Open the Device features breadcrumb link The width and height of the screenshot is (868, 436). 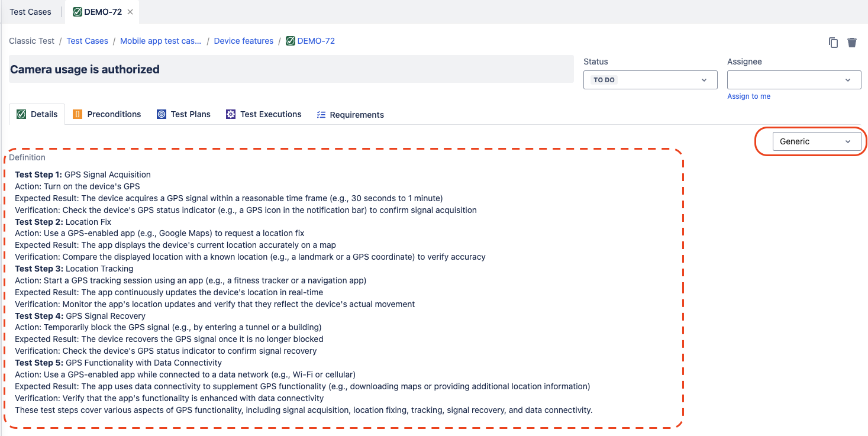click(x=243, y=41)
